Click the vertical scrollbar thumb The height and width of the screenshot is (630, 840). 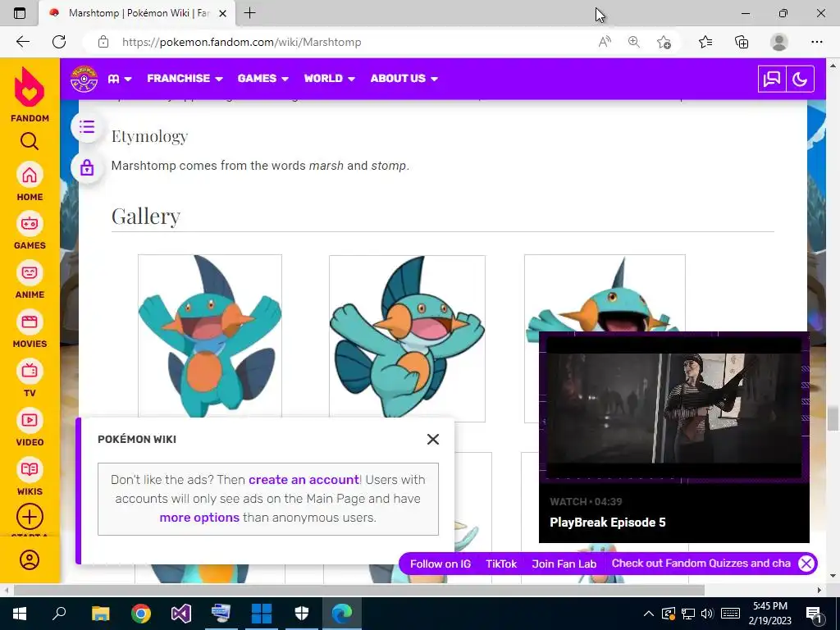click(833, 418)
